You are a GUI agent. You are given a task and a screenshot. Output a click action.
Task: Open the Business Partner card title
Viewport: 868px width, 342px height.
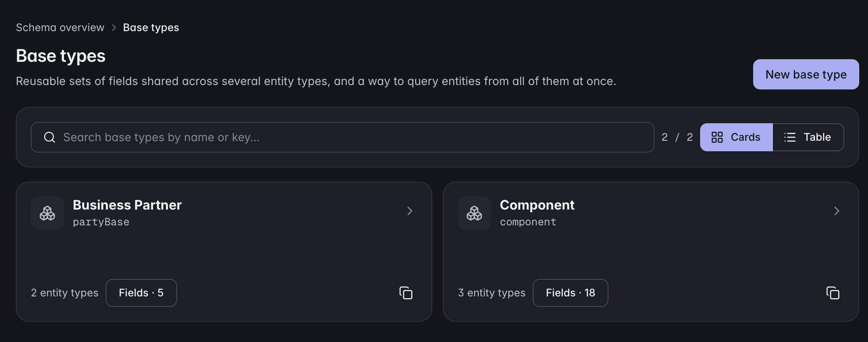pos(127,205)
